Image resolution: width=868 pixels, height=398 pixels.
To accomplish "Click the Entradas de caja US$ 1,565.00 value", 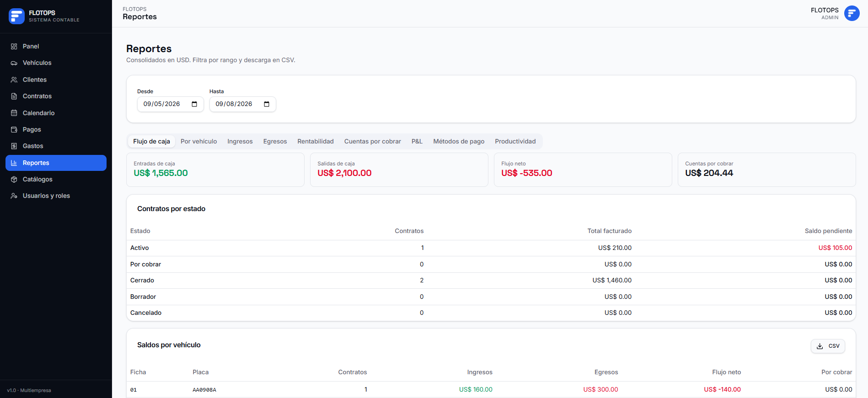I will [161, 173].
